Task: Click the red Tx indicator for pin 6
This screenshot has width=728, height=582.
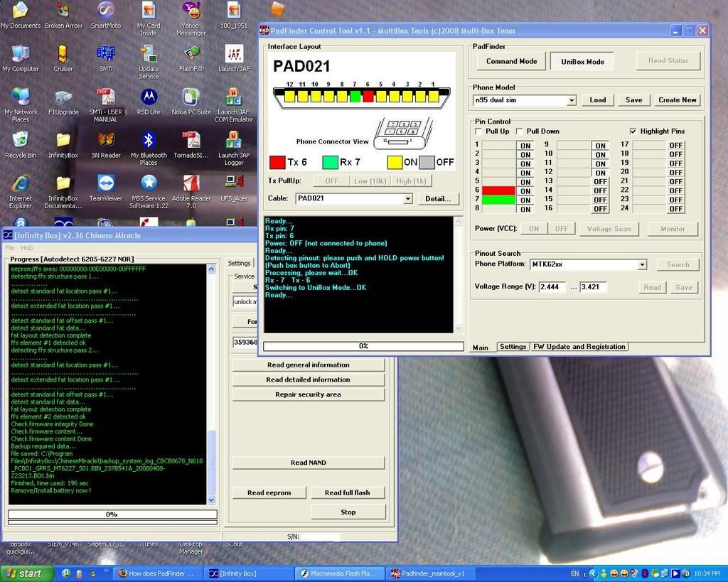Action: point(498,190)
